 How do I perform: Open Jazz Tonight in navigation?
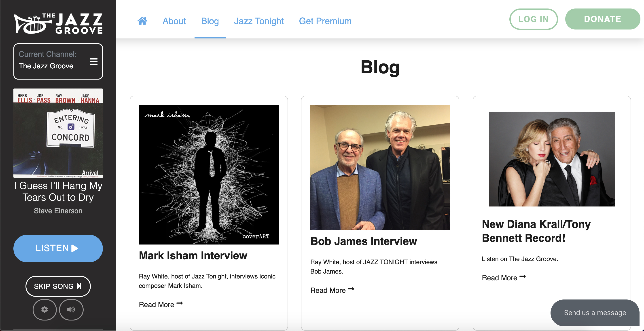coord(258,21)
